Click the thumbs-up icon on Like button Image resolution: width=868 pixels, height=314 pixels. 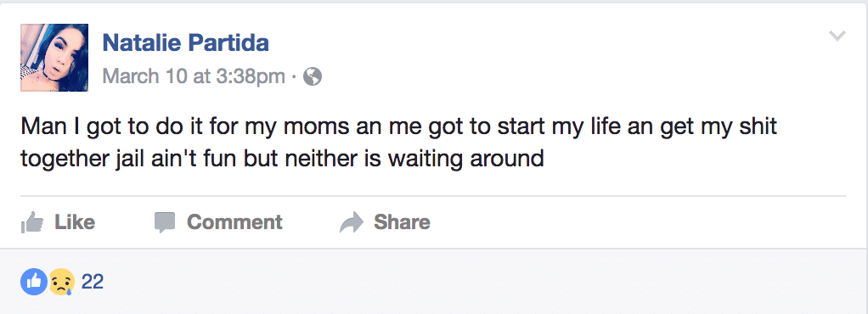tap(32, 222)
